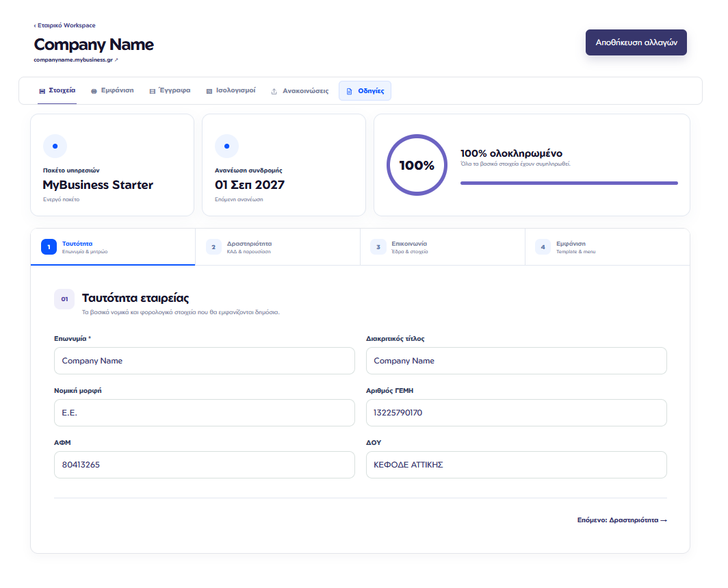728x588 pixels.
Task: Go back to Εταιρικό Workspace
Action: pyautogui.click(x=64, y=25)
